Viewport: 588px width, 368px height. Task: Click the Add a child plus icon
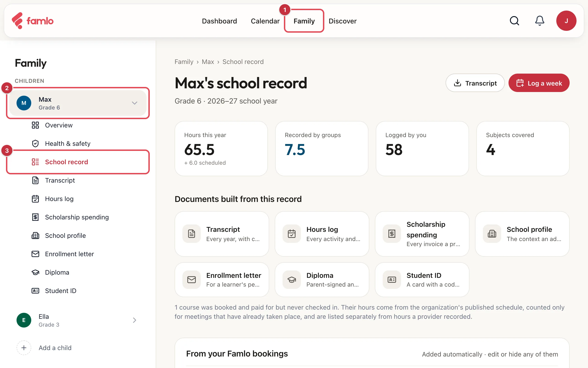click(x=24, y=348)
